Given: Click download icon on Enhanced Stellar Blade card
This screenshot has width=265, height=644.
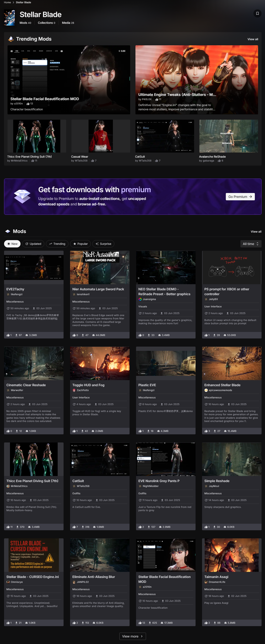Looking at the screenshot, I should tap(215, 431).
